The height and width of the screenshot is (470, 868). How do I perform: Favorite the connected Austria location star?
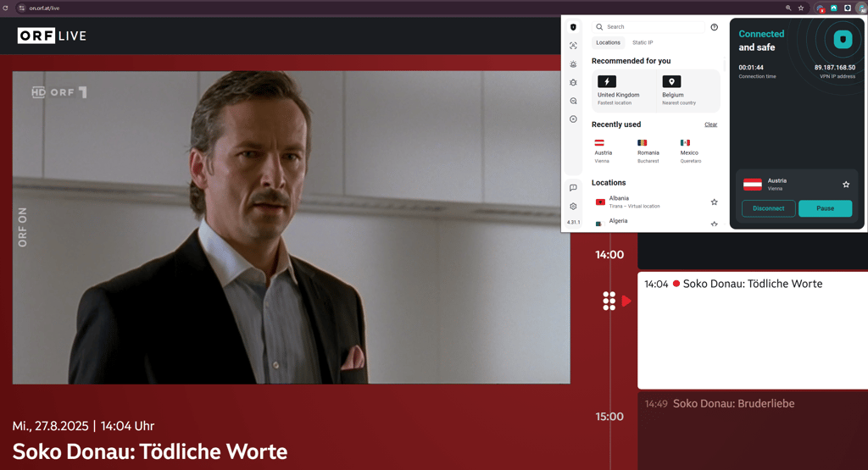846,184
